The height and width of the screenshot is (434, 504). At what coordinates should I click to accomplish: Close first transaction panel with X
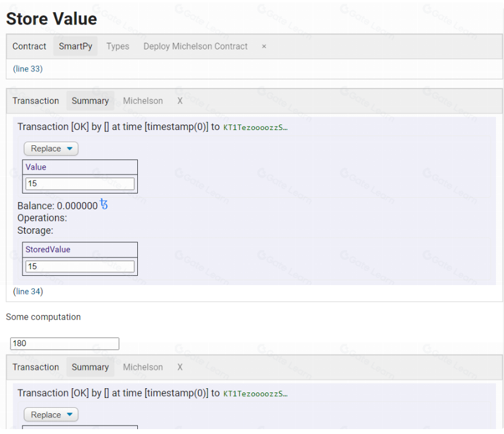point(179,101)
